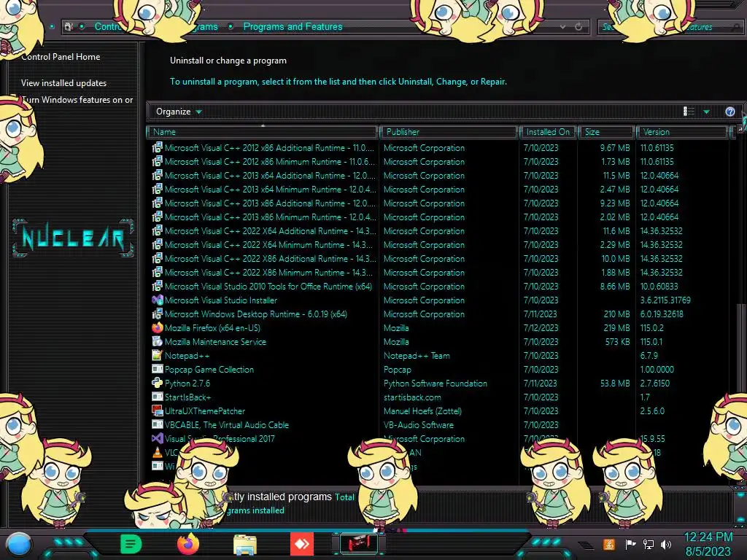Click the Mozilla Maintenance Service icon
Image resolution: width=747 pixels, height=560 pixels.
158,341
